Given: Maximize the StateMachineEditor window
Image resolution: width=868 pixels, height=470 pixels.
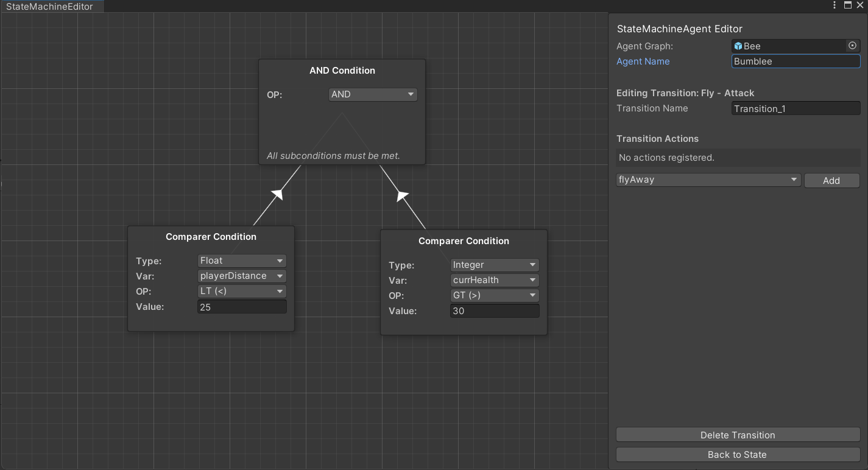Looking at the screenshot, I should 847,5.
